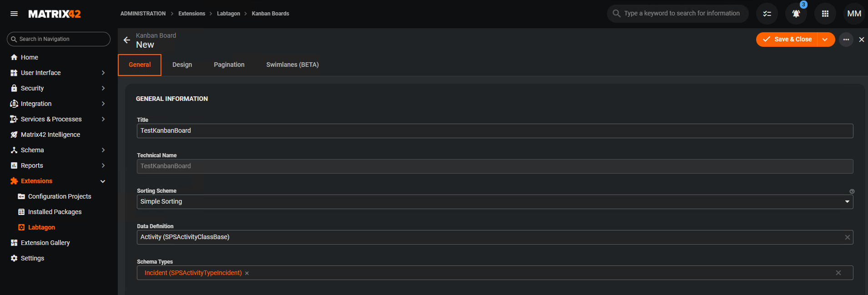The image size is (868, 295).
Task: Open Configuration Projects in the sidebar
Action: click(60, 196)
